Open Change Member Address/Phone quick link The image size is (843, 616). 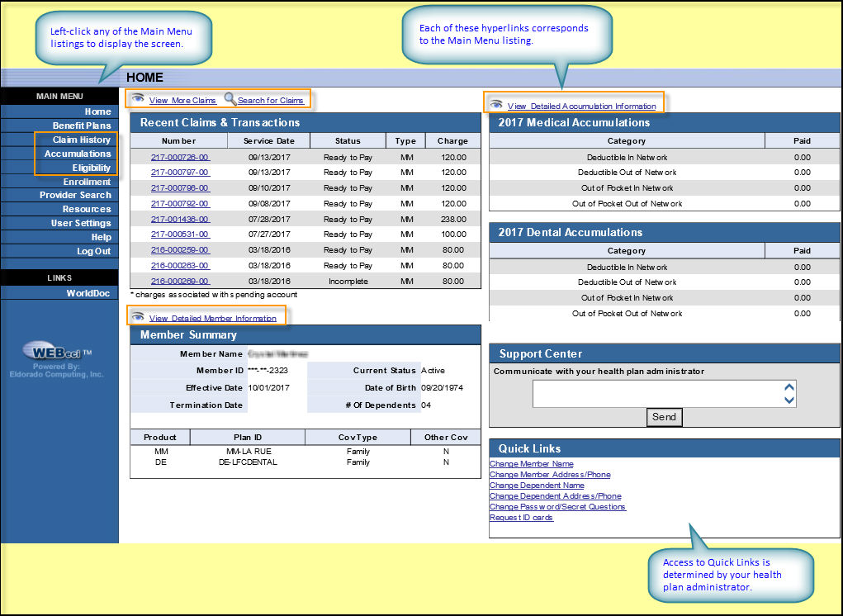(550, 475)
